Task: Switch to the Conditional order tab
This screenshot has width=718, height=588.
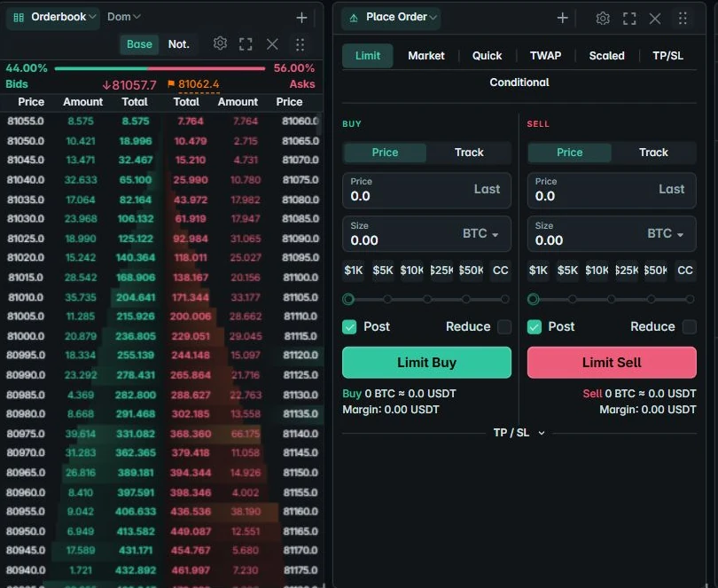Action: (x=519, y=82)
